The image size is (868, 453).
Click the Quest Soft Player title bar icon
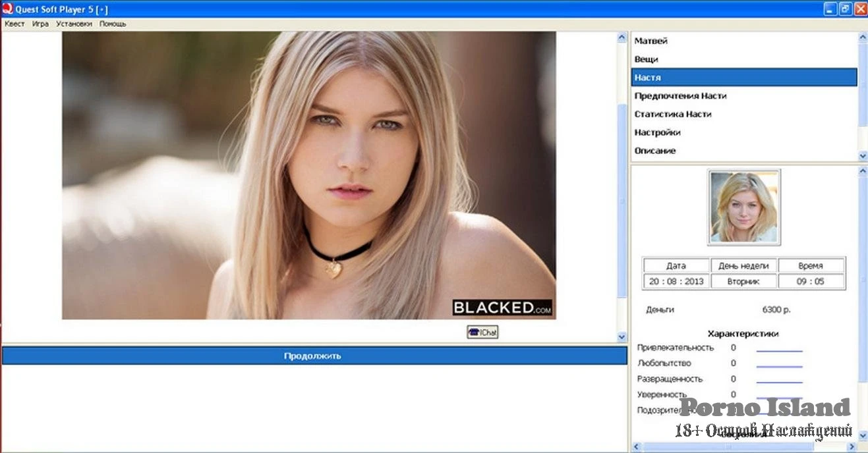[7, 9]
